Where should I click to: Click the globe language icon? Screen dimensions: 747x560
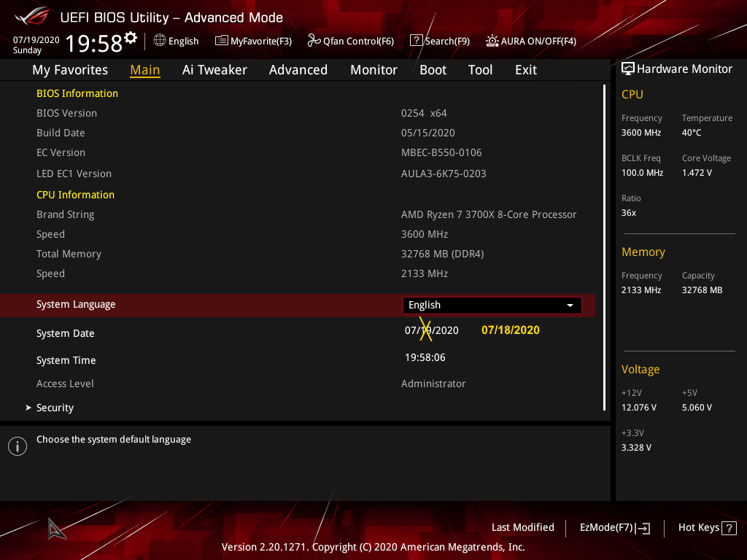[x=160, y=40]
